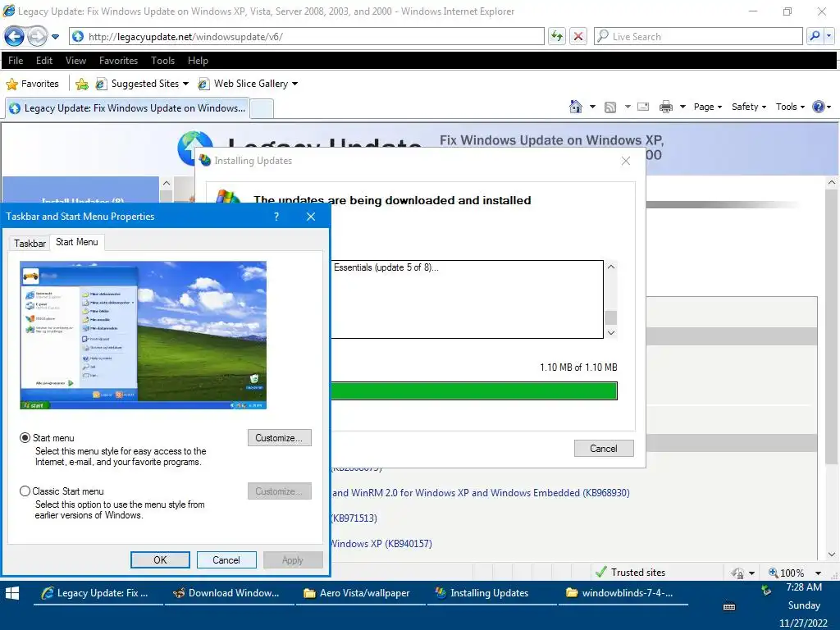Viewport: 840px width, 630px height.
Task: Open the Edit menu
Action: click(44, 61)
